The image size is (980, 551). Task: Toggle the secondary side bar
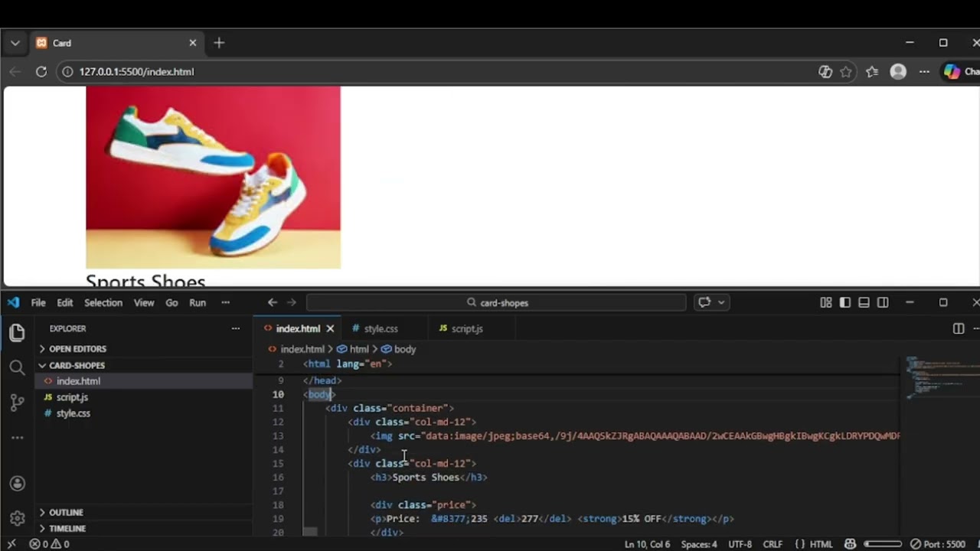coord(883,302)
